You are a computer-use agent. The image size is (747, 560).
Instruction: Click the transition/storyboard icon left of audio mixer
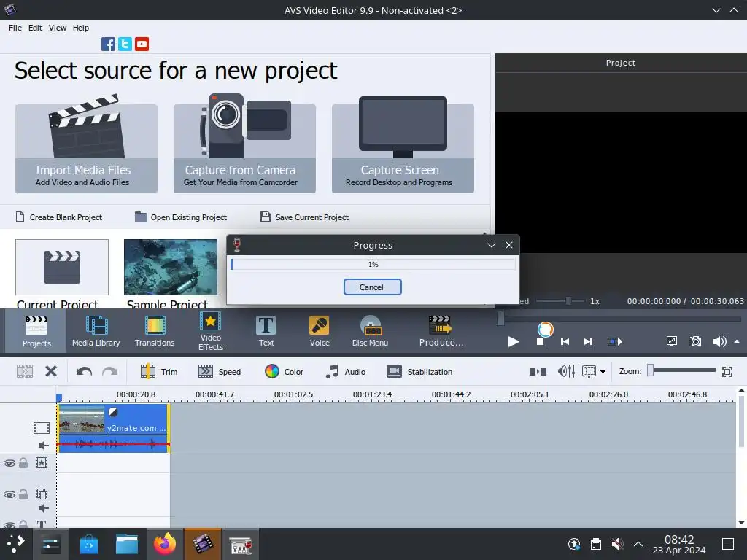click(538, 371)
